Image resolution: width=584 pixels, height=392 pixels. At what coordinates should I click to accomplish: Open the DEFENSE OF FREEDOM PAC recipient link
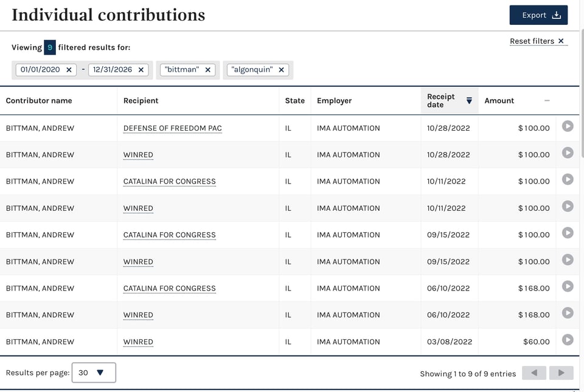click(x=172, y=128)
